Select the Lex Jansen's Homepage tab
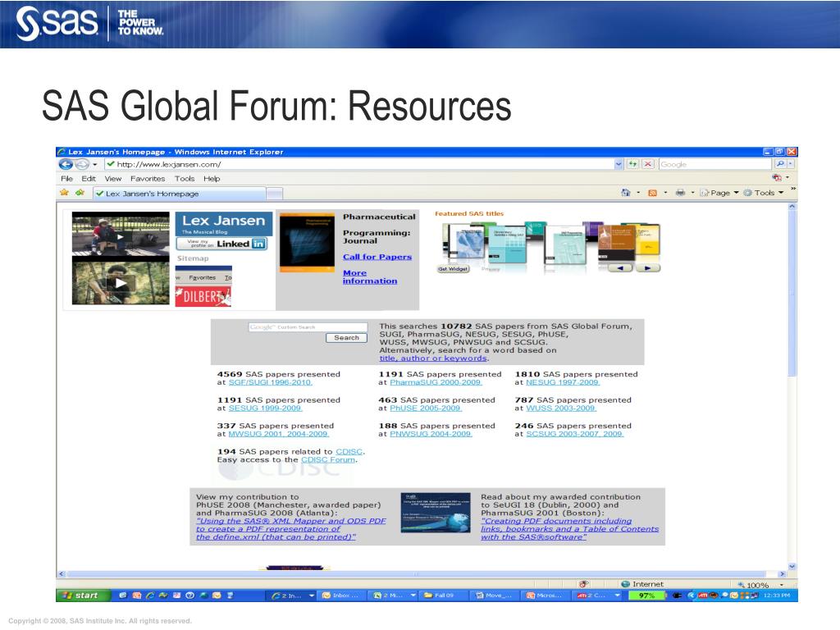840x630 pixels. [179, 194]
